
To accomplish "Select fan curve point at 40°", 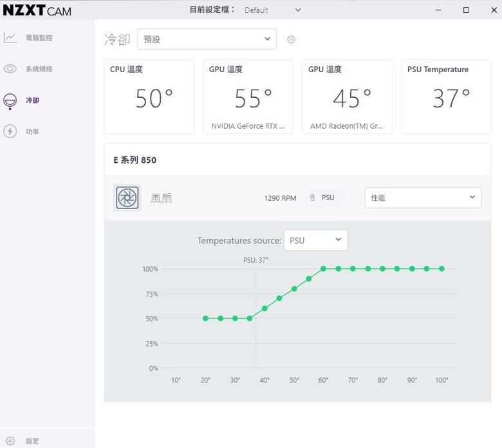I will pos(265,308).
